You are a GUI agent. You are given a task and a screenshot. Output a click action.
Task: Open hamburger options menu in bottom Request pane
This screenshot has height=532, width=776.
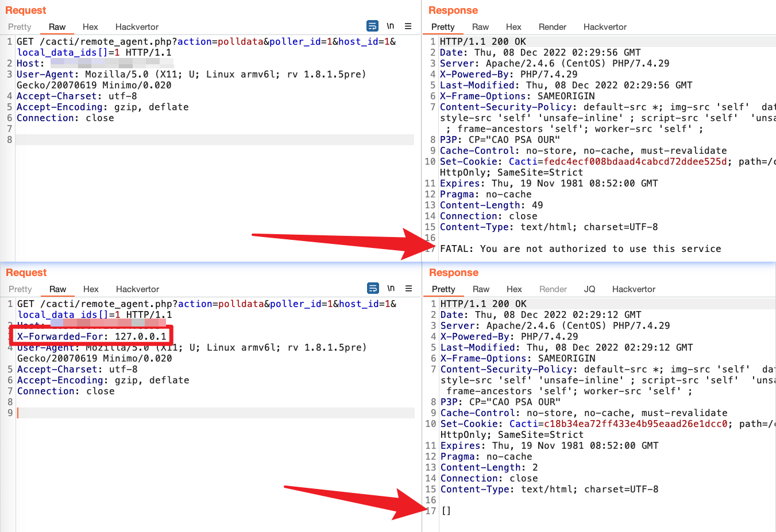click(x=408, y=288)
